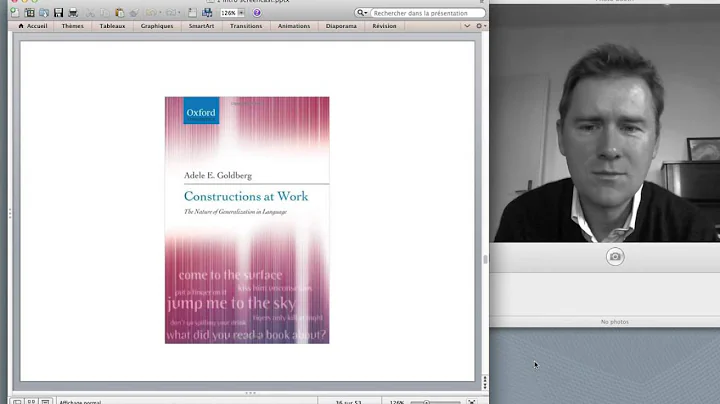Select the Constructions at Work book cover
Viewport: 720px width, 404px height.
click(x=247, y=220)
